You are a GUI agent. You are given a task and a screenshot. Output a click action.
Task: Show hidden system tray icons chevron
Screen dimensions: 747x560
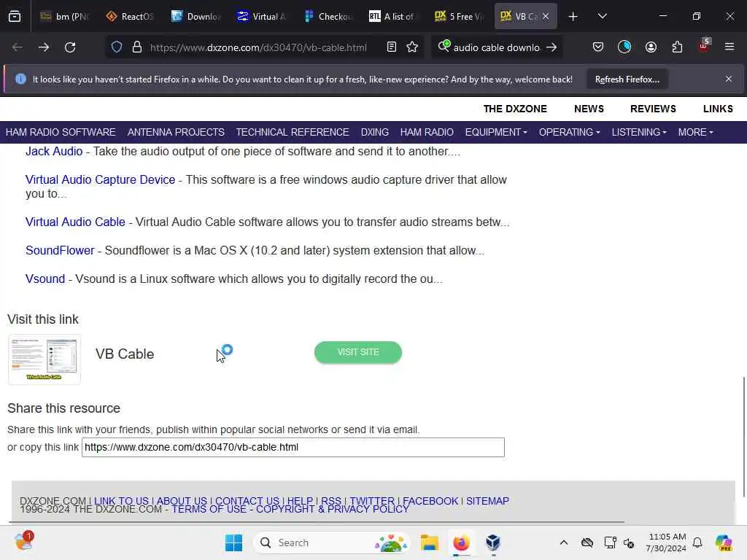click(x=564, y=542)
